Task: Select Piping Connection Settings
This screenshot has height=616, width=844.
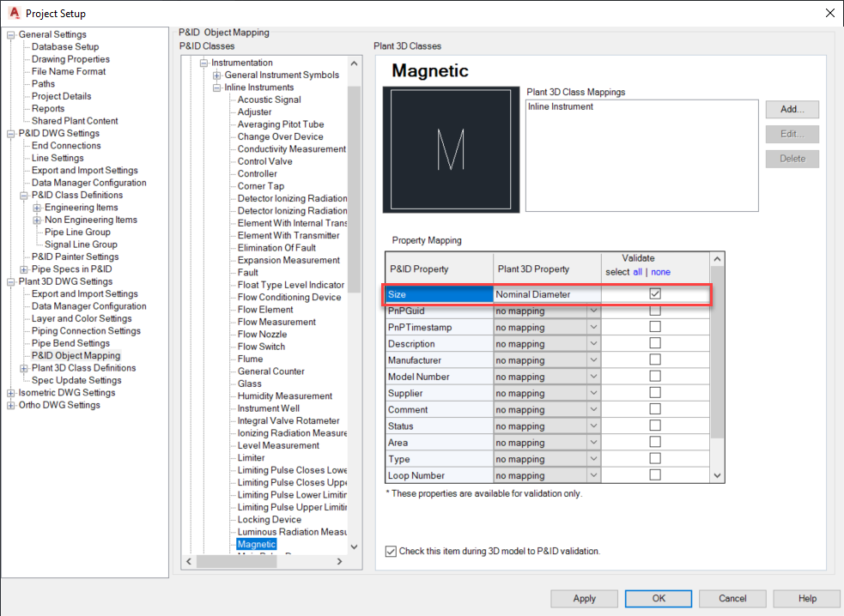Action: coord(86,331)
